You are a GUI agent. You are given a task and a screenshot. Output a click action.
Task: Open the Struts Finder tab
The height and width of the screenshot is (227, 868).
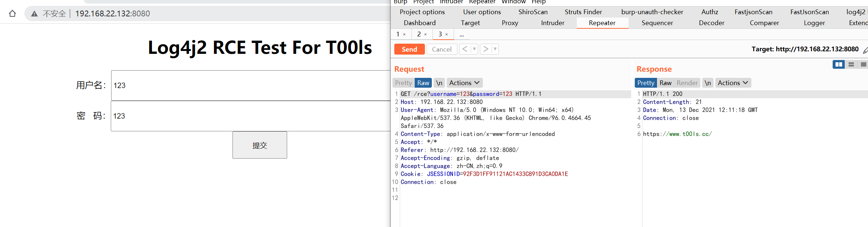click(x=583, y=12)
